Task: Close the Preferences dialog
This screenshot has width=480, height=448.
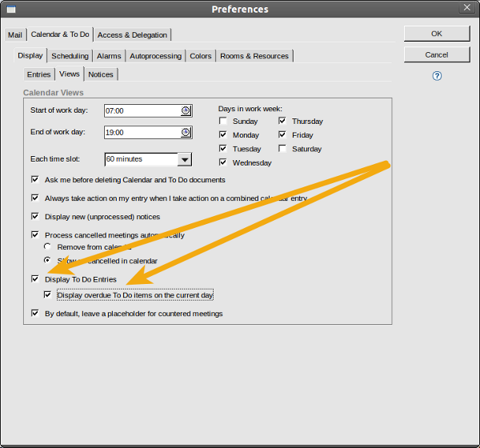Action: pyautogui.click(x=467, y=7)
